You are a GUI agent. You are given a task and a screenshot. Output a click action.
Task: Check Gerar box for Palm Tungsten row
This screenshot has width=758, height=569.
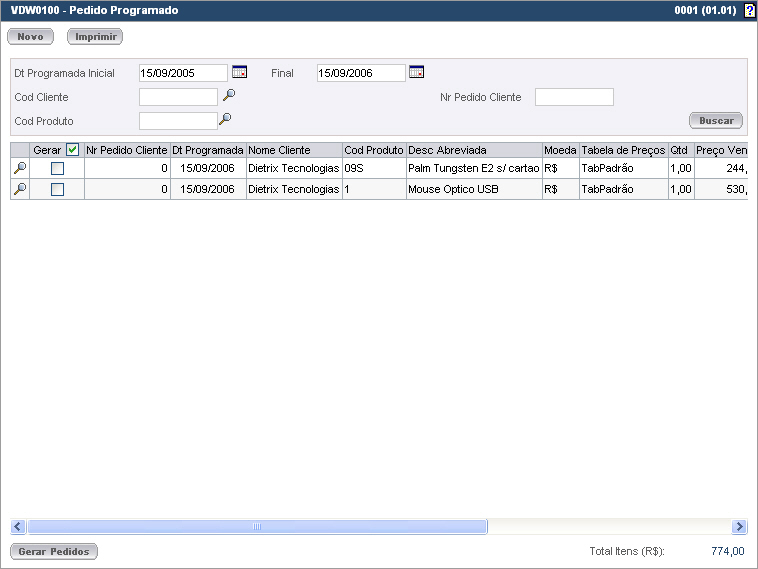57,169
